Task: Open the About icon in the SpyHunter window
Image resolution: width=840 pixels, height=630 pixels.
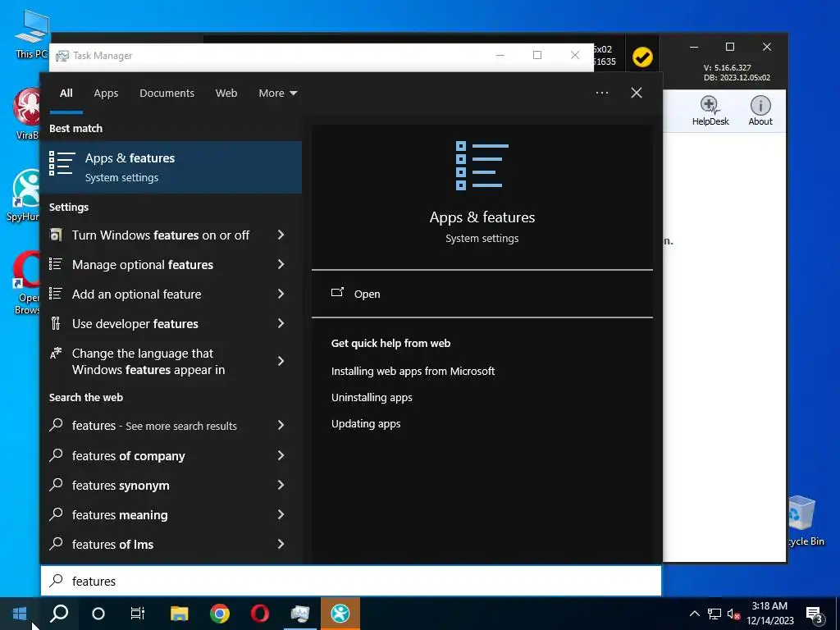Action: click(x=760, y=111)
